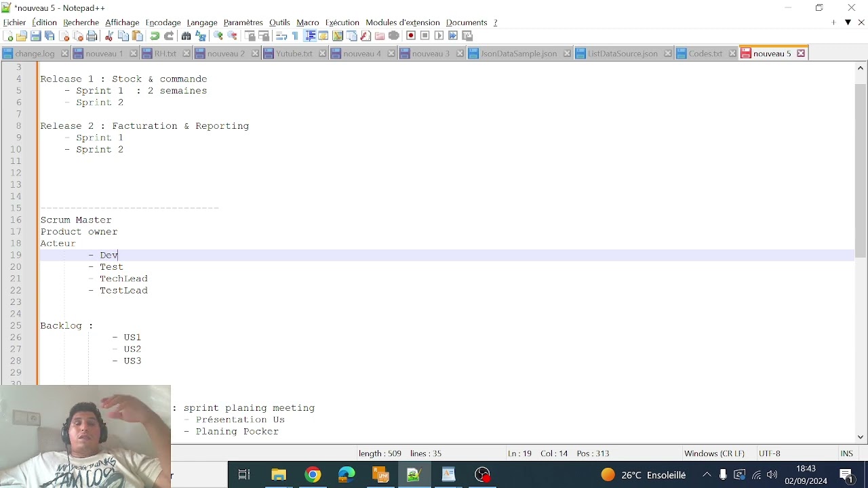Viewport: 868px width, 488px height.
Task: Click the Close All toolbar icon
Action: tap(78, 36)
